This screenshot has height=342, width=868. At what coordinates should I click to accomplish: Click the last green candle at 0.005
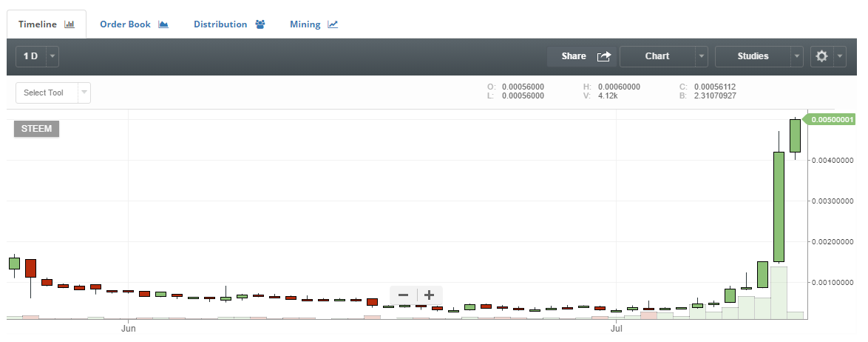[x=795, y=135]
